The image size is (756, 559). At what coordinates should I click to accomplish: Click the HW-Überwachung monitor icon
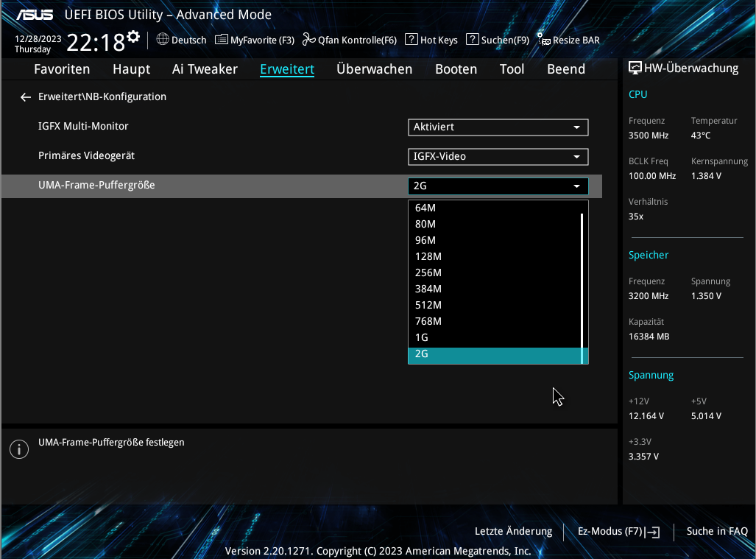635,68
